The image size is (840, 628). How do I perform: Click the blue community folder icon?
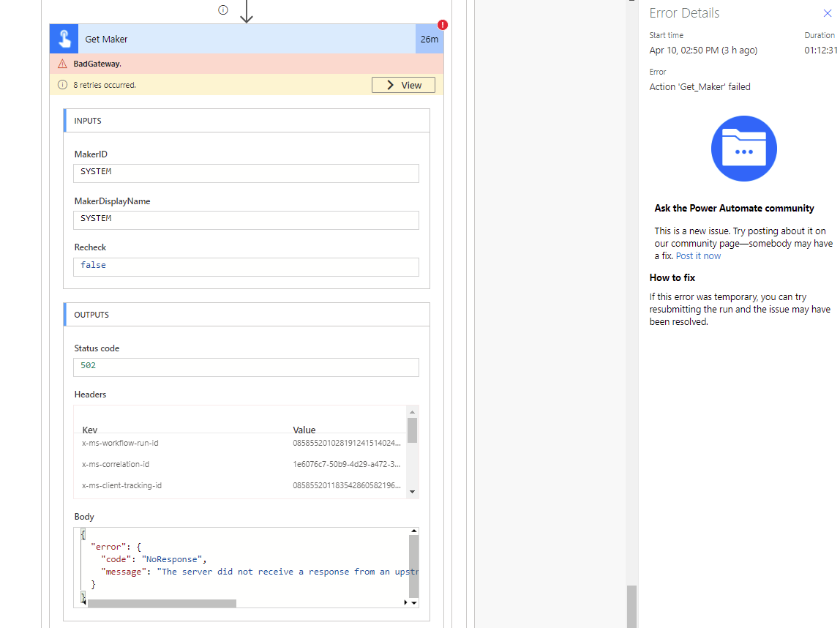point(743,148)
